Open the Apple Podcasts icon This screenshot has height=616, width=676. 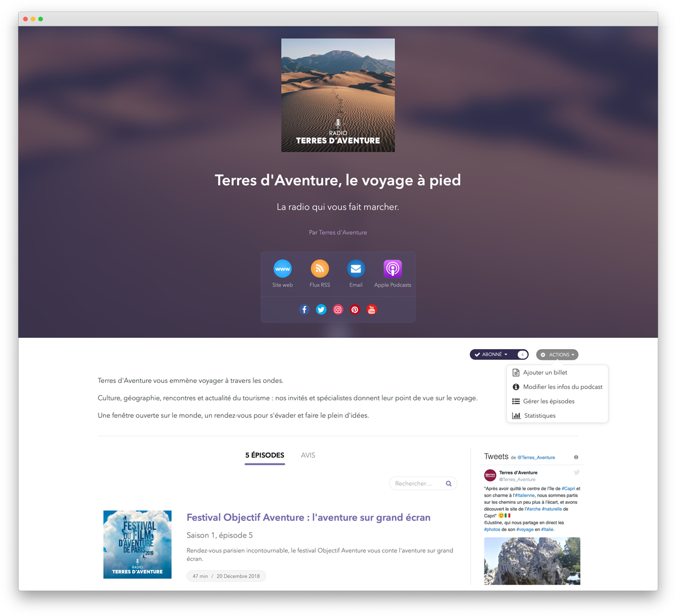point(393,269)
